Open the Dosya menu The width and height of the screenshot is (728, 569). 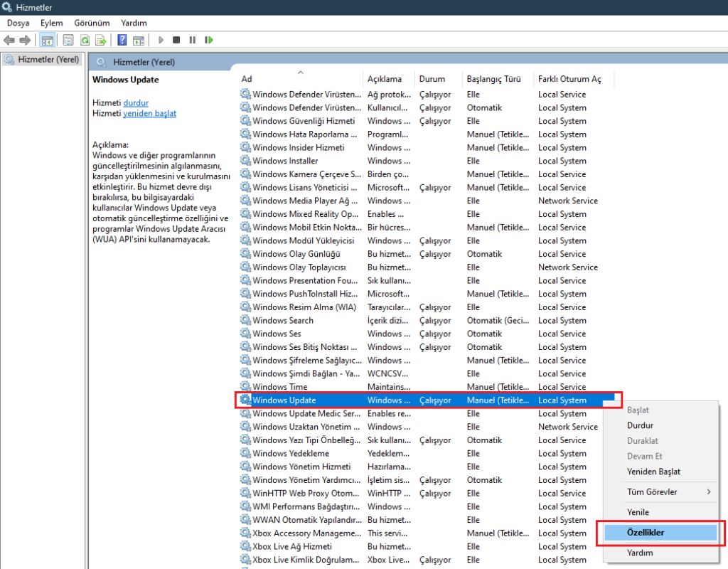(x=18, y=23)
